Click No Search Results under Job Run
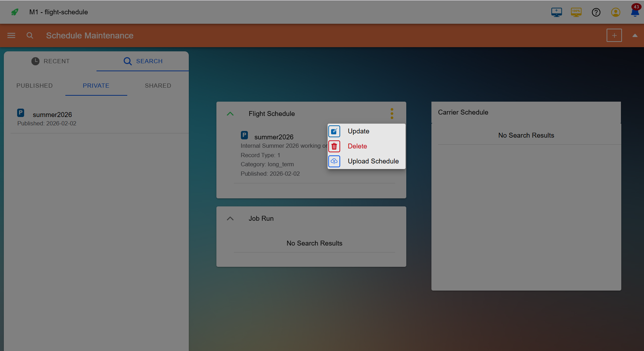The width and height of the screenshot is (644, 351). click(x=314, y=243)
